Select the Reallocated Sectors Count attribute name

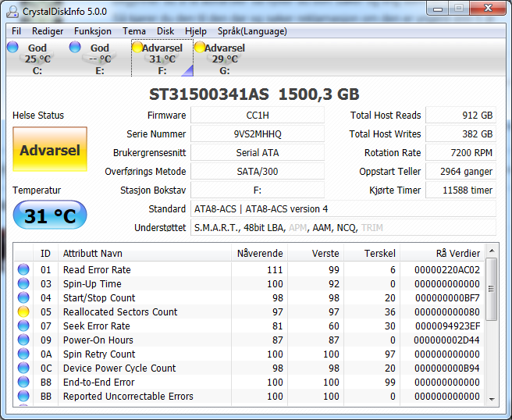click(120, 312)
